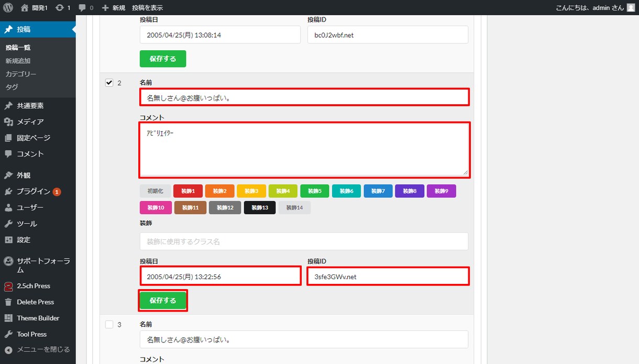The image size is (639, 364).
Task: Click 投稿日 field showing 13:08:14
Action: (x=220, y=35)
